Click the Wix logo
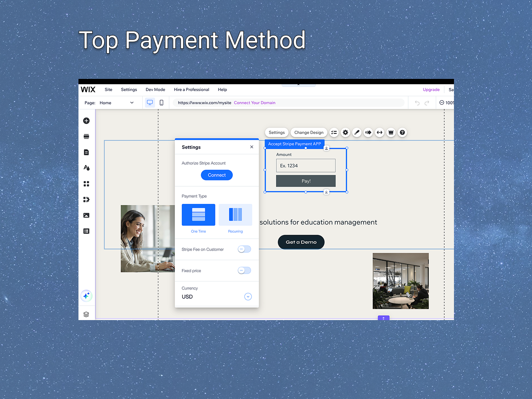 pyautogui.click(x=88, y=90)
